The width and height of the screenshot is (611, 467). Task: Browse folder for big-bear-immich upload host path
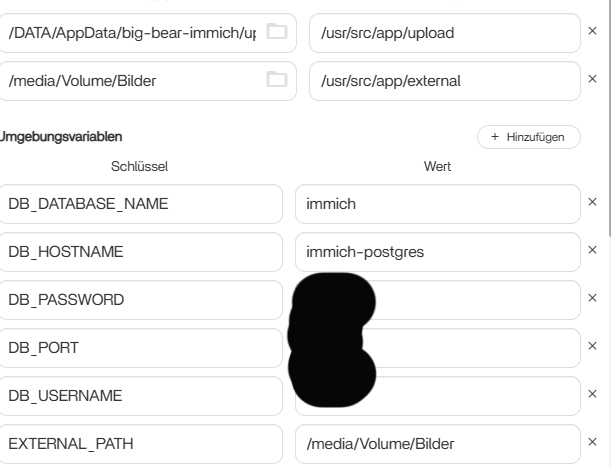click(277, 33)
